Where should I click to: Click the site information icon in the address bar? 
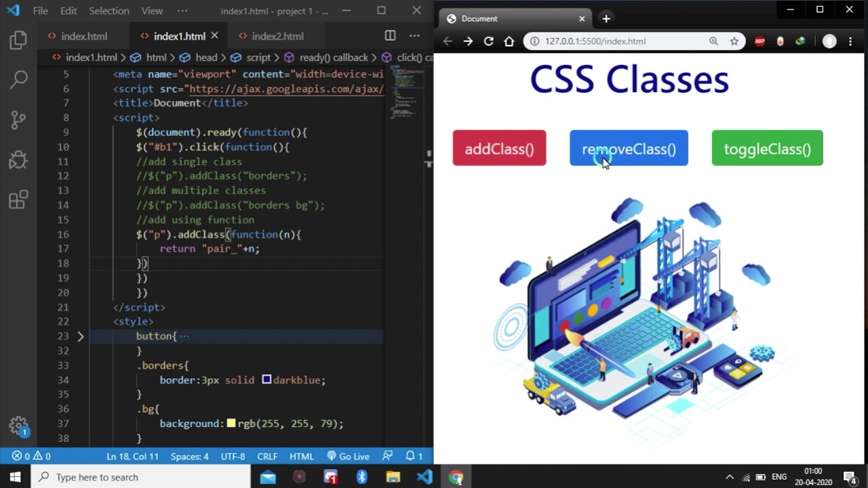(534, 41)
